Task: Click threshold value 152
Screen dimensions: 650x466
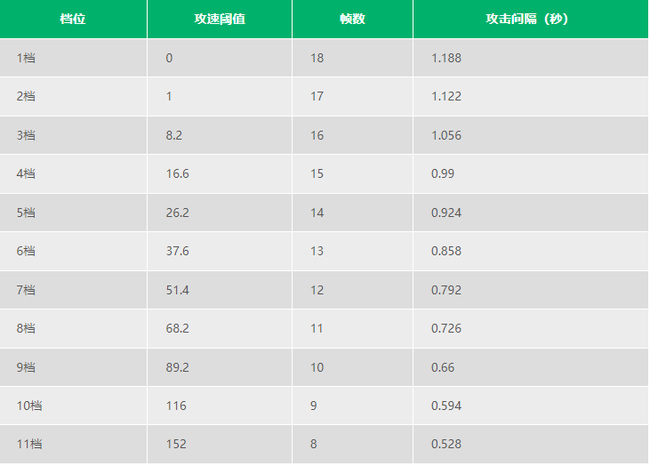Action: tap(175, 444)
